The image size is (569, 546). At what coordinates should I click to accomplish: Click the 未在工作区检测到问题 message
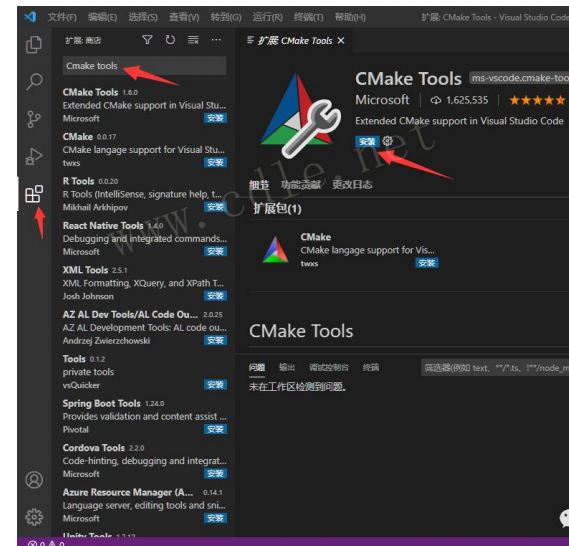pos(297,387)
